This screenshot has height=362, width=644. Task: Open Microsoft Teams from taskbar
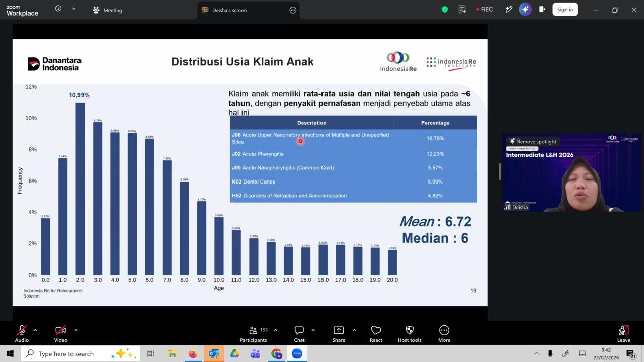[256, 354]
